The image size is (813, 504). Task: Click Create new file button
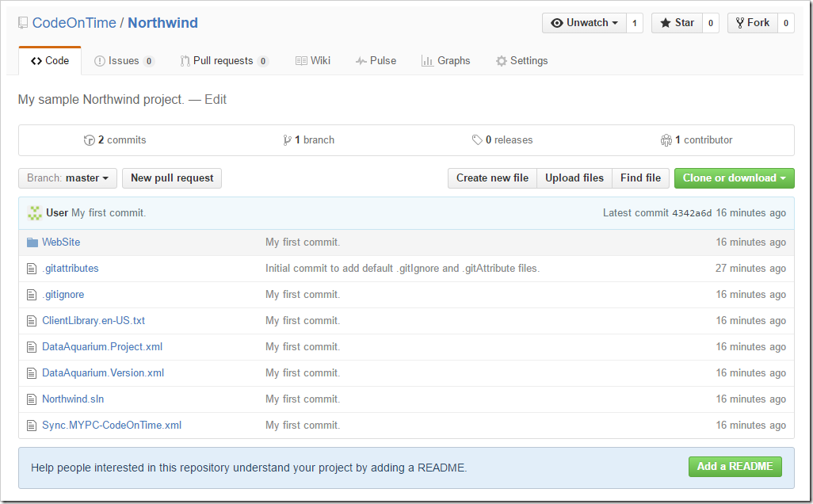(x=493, y=178)
